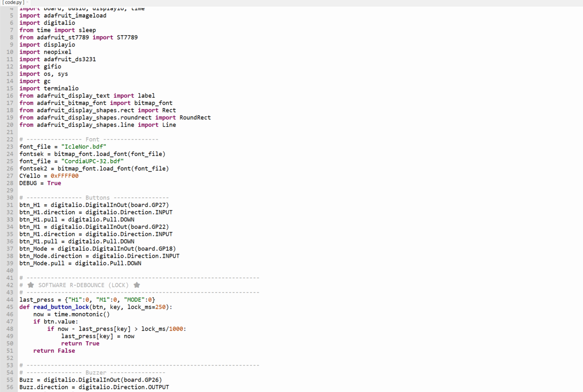Place cursor on the "CordiaUPC-32.bdf" font string
Image resolution: width=583 pixels, height=392 pixels.
point(92,161)
